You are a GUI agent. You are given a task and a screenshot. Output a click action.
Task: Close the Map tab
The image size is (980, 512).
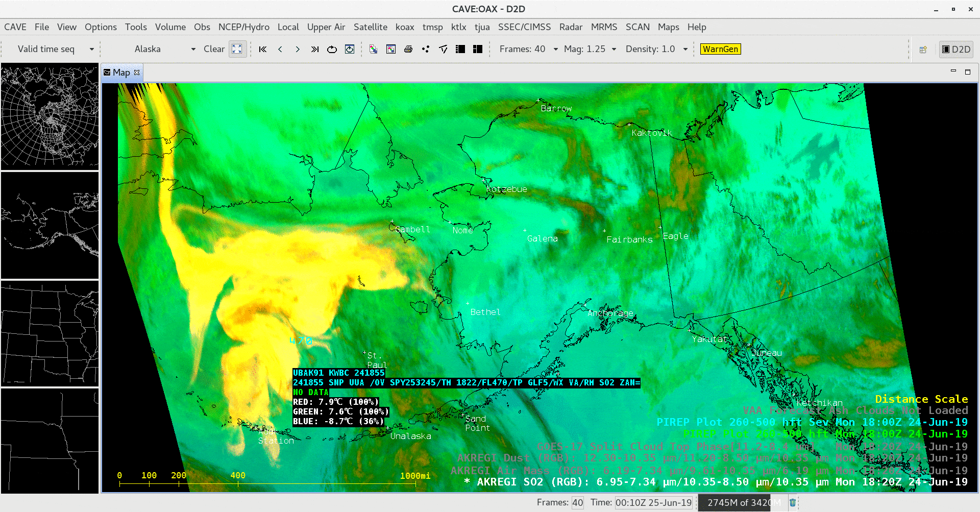point(137,72)
